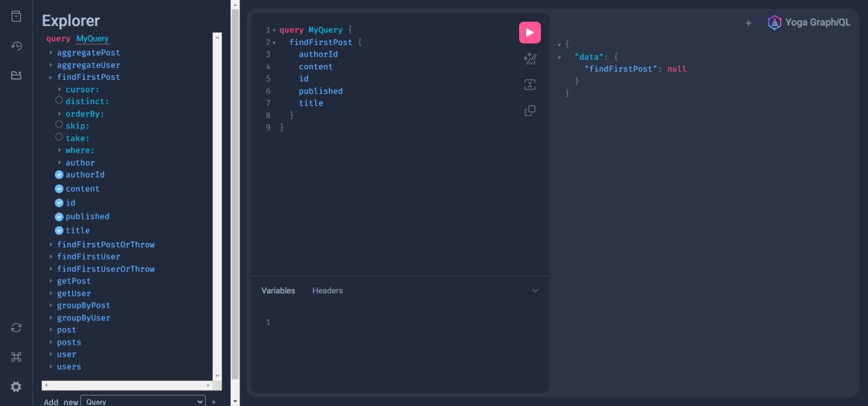Uncheck the authorId field

tap(59, 175)
